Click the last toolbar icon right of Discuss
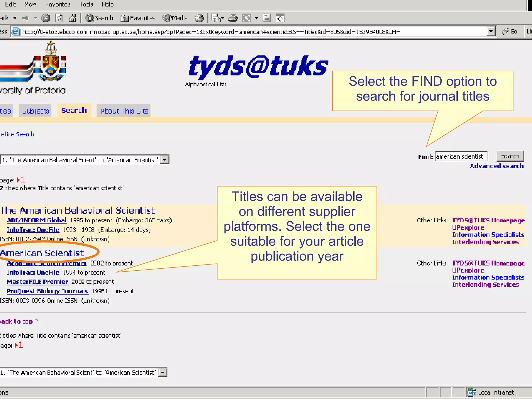The height and width of the screenshot is (399, 532). (x=280, y=18)
